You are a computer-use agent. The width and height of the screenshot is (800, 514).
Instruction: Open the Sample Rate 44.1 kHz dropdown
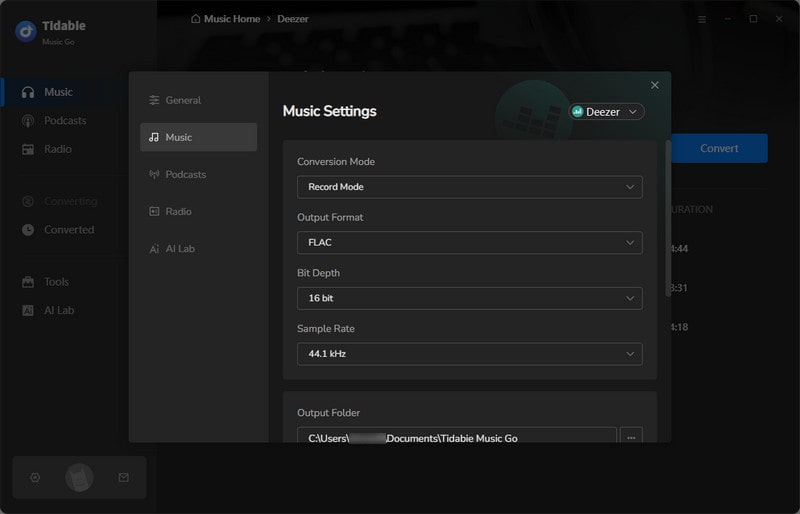point(469,354)
